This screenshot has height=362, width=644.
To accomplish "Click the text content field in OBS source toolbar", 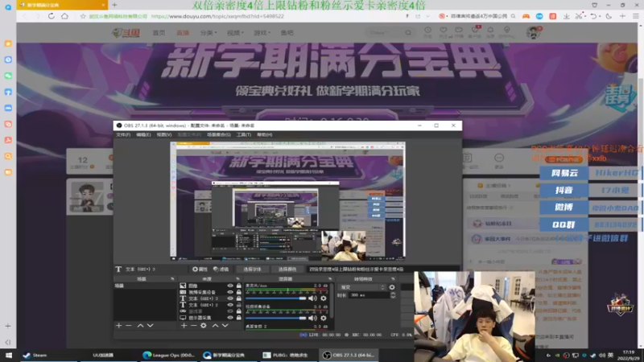I will pyautogui.click(x=382, y=269).
